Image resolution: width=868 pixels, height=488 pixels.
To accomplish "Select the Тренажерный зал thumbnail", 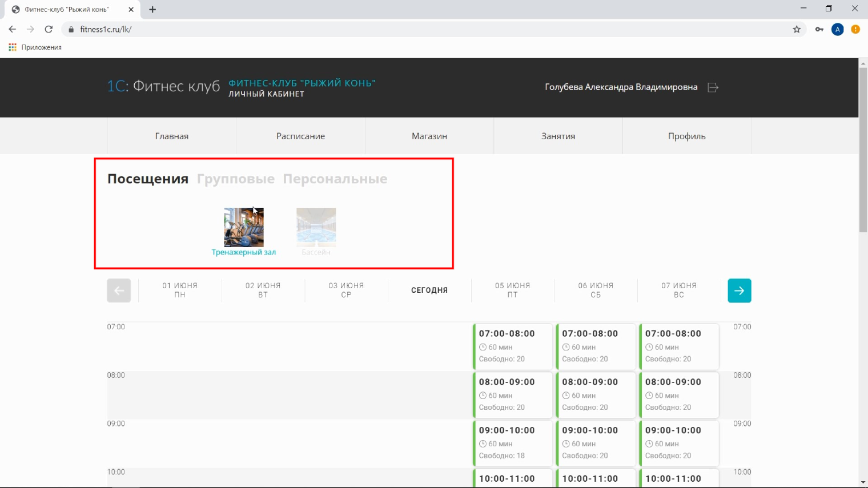I will pyautogui.click(x=244, y=227).
